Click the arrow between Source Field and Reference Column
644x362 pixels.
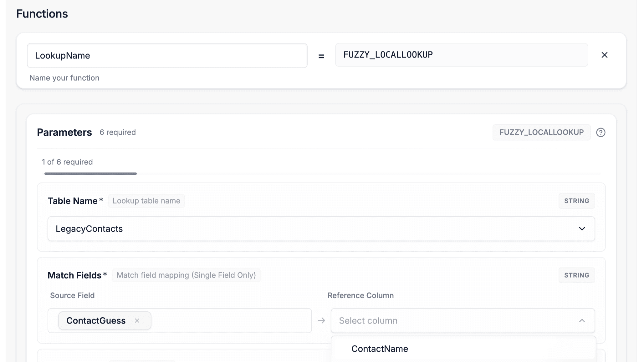(x=321, y=320)
